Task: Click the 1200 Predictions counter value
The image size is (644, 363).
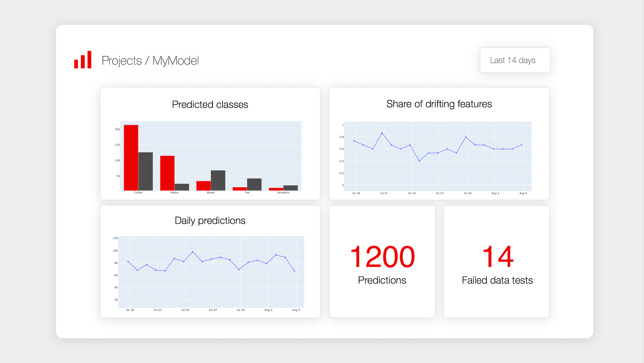Action: pos(382,257)
